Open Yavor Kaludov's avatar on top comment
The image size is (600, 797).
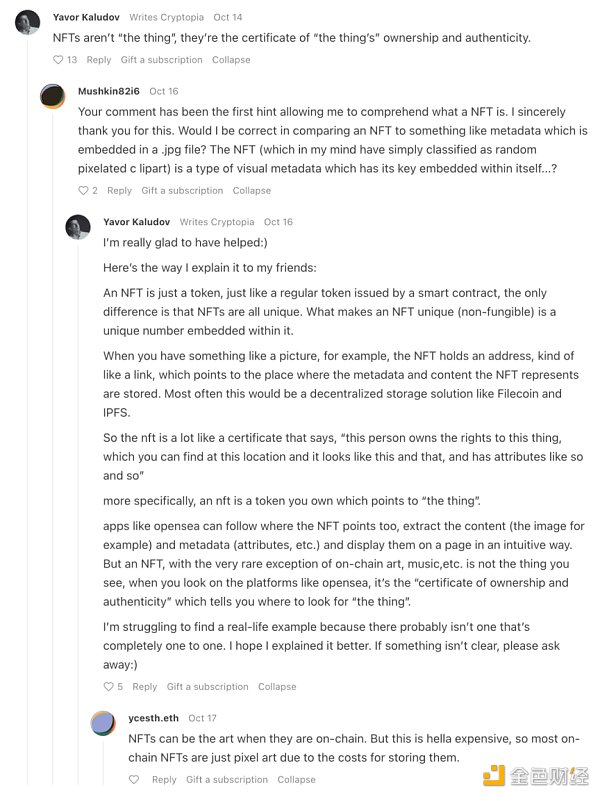tap(28, 22)
